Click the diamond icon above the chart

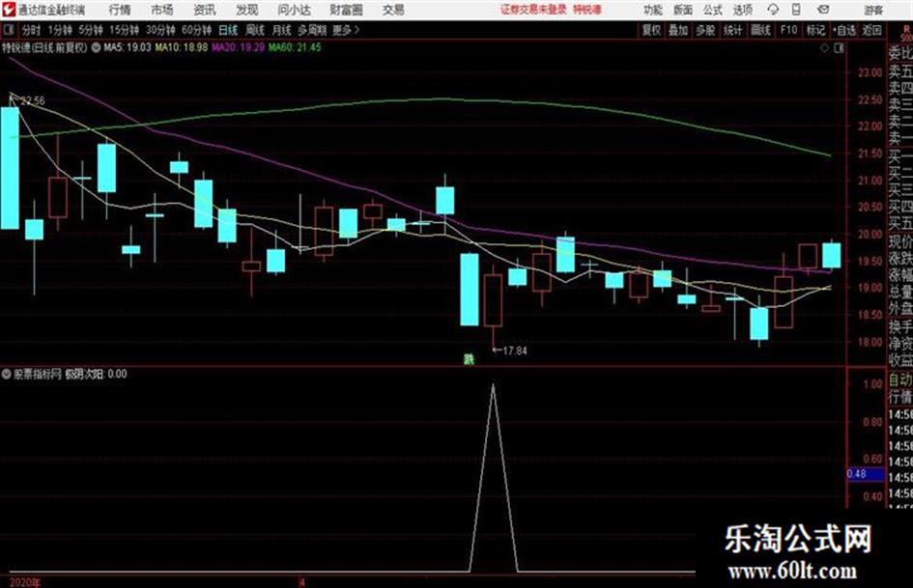(x=824, y=48)
